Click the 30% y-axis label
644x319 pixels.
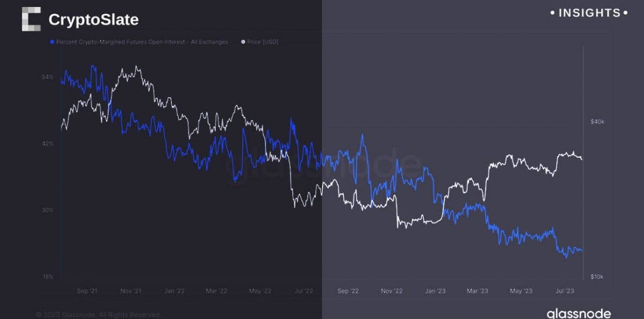48,210
